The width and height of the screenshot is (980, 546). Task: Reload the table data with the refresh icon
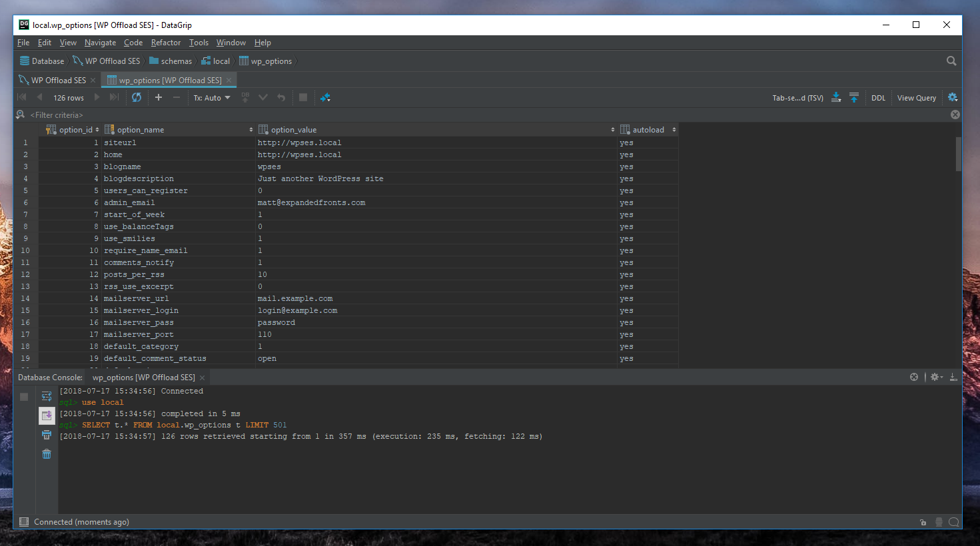(x=137, y=97)
